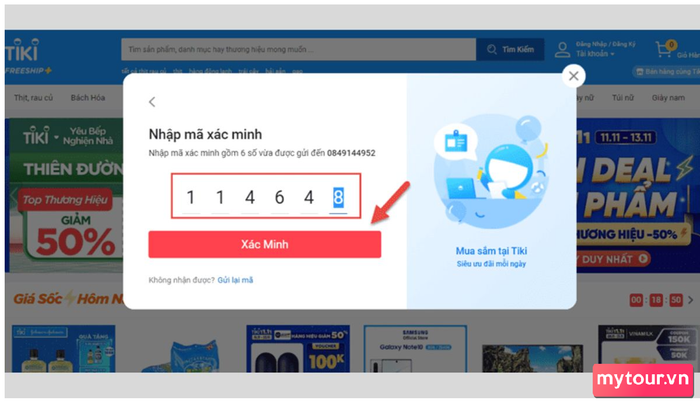Image resolution: width=700 pixels, height=405 pixels.
Task: Click the back arrow in verification dialog
Action: tap(152, 102)
